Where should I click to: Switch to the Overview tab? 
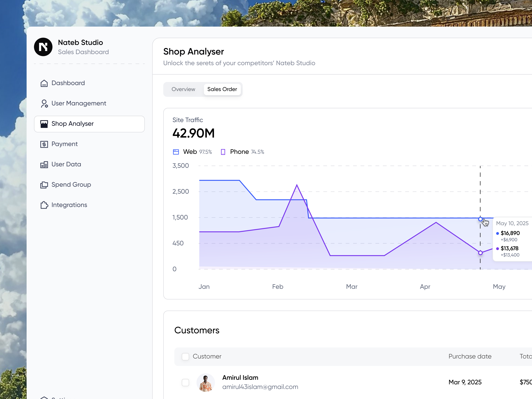point(183,89)
